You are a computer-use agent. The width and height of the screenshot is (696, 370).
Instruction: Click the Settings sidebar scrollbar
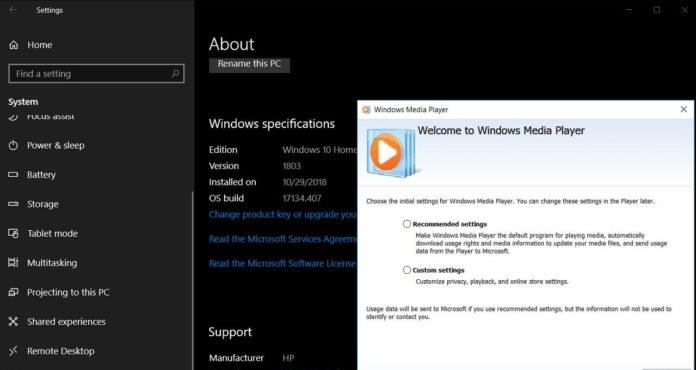click(x=193, y=279)
